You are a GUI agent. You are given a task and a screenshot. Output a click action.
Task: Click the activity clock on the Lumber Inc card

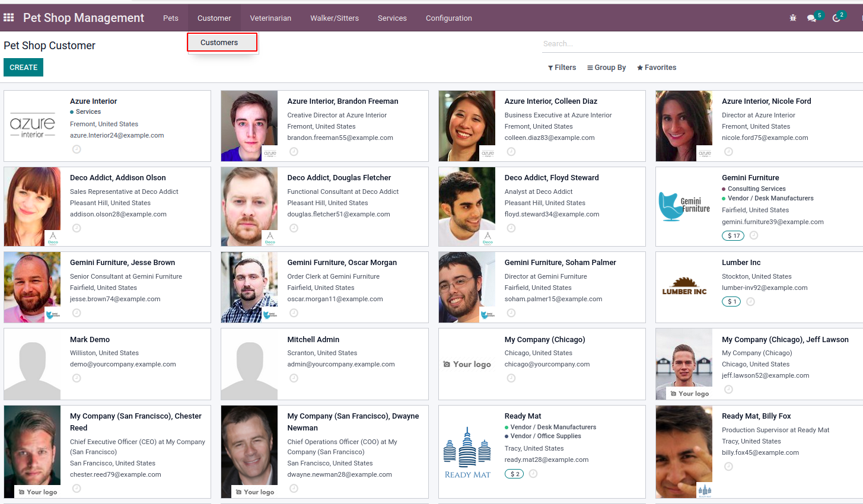tap(750, 302)
